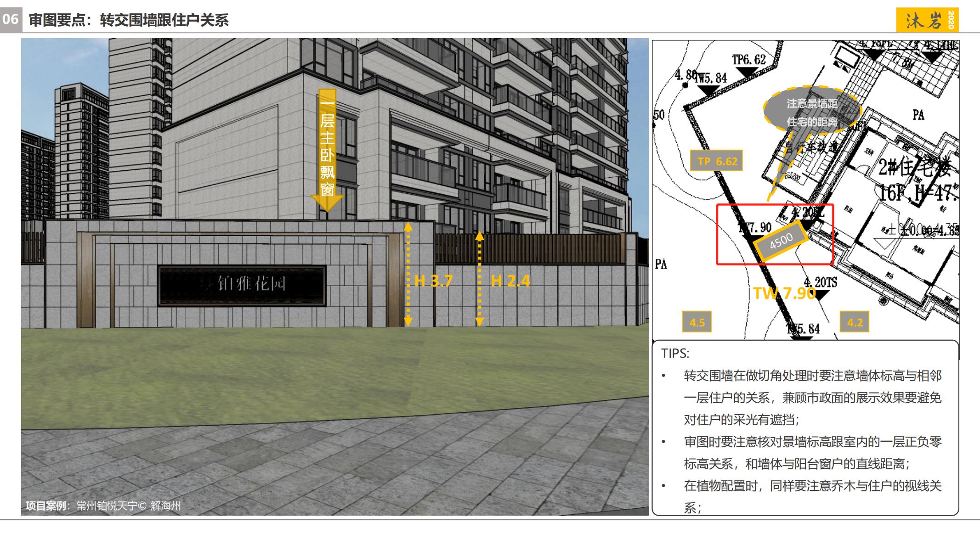The height and width of the screenshot is (551, 980).
Task: Select the "H 2.4" height label
Action: [x=510, y=281]
